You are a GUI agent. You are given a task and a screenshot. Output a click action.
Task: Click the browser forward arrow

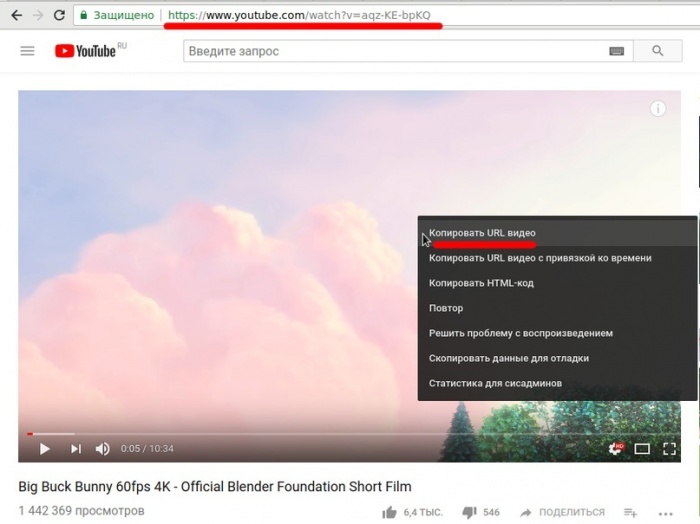coord(38,15)
